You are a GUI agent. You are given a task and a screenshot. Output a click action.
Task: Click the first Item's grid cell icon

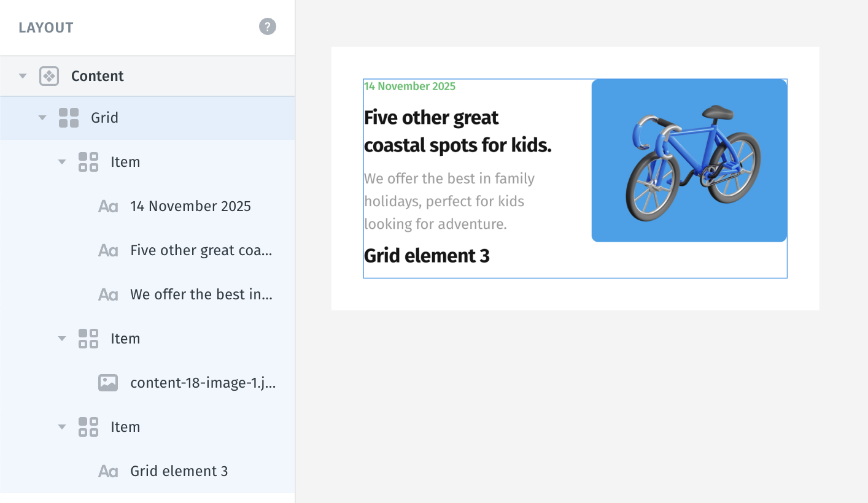88,162
